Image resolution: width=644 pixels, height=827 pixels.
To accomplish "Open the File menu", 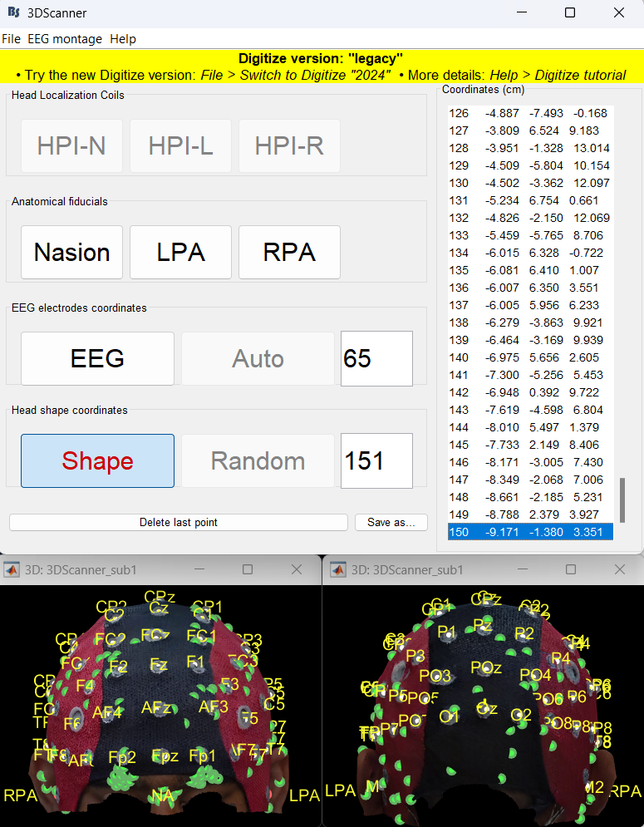I will tap(11, 39).
